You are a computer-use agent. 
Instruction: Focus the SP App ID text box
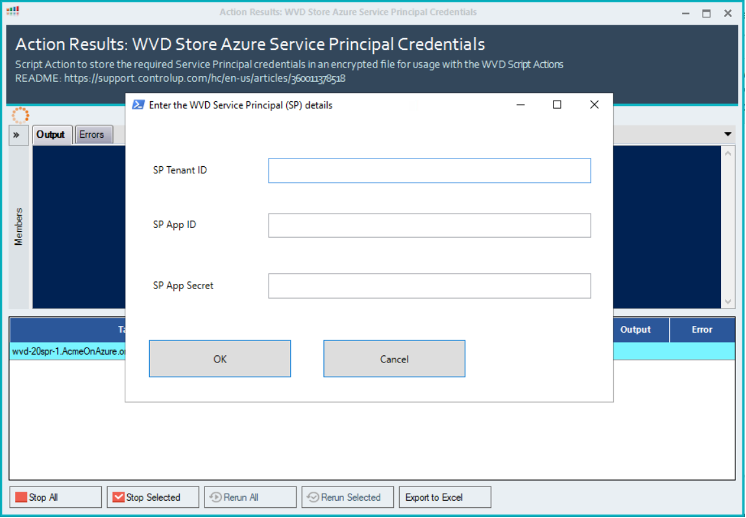[x=429, y=225]
